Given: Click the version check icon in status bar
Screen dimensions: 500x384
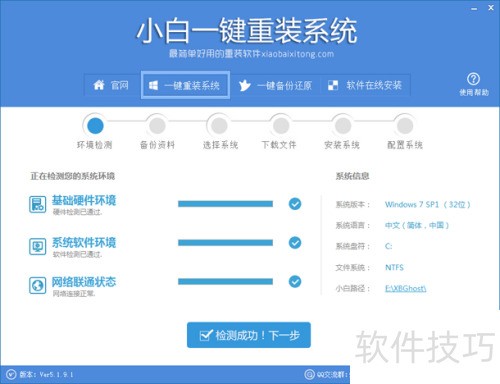Looking at the screenshot, I should pos(11,374).
